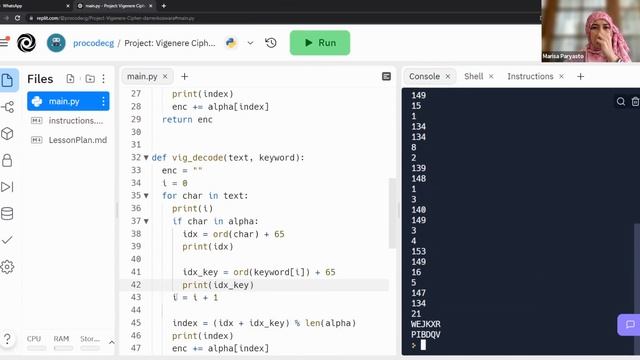Open the Version control sidebar icon

point(8,107)
